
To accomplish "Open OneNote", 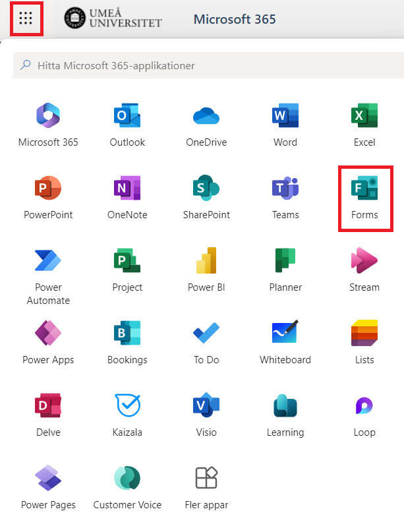I will (x=127, y=198).
